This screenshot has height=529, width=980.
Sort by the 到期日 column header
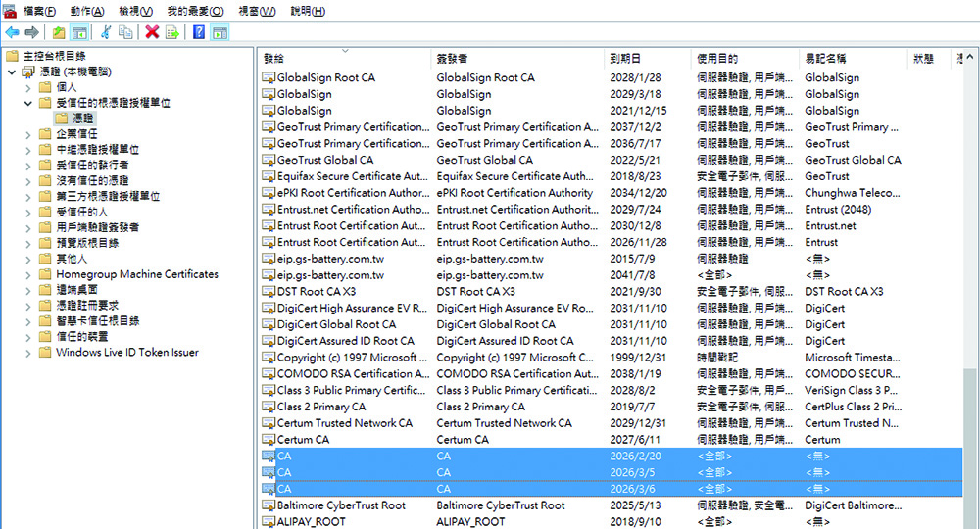(x=648, y=59)
